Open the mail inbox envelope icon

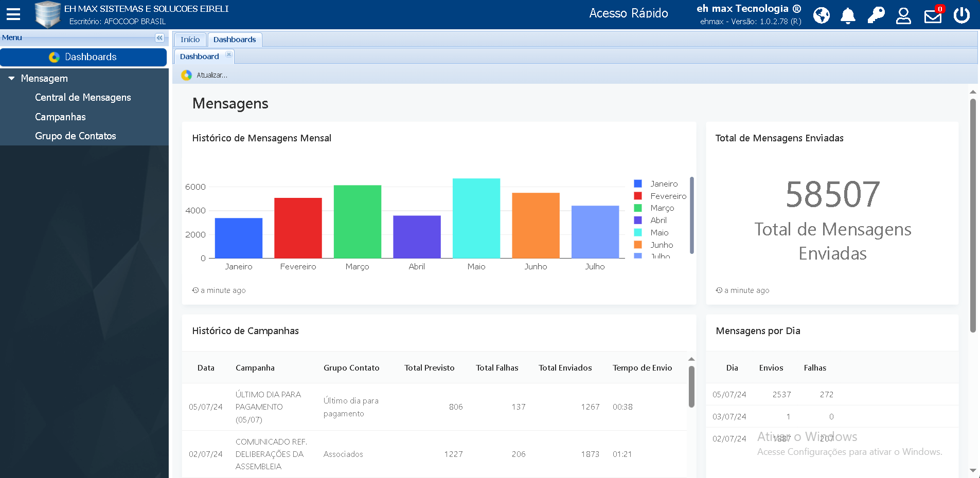point(932,16)
